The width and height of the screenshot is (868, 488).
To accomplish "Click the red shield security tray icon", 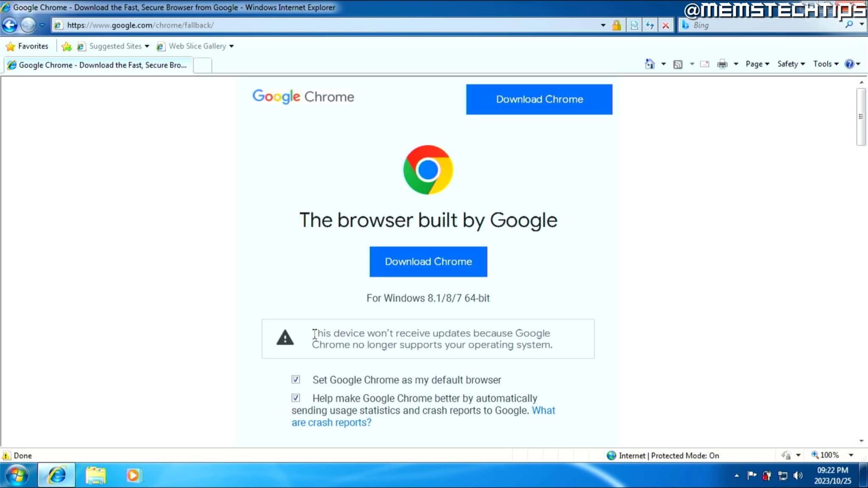I will [x=767, y=475].
